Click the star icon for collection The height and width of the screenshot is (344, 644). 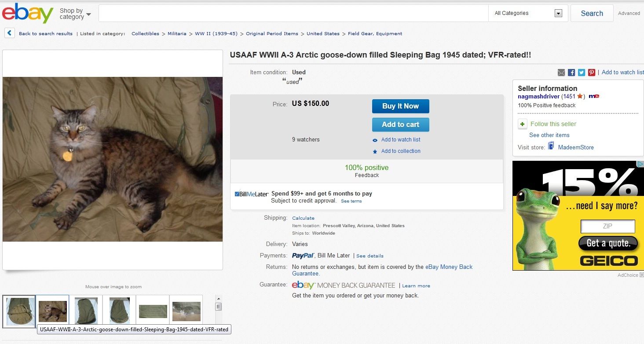point(375,152)
